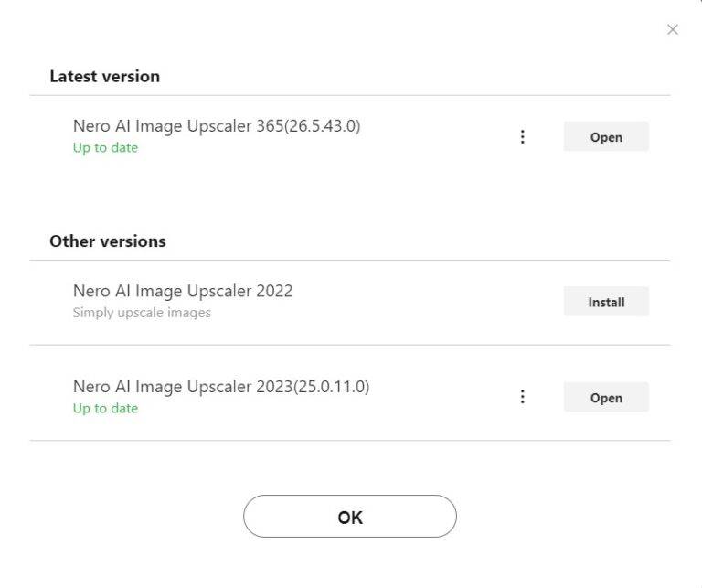The width and height of the screenshot is (702, 588).
Task: Click the version number 26.5.43.0
Action: click(x=324, y=126)
